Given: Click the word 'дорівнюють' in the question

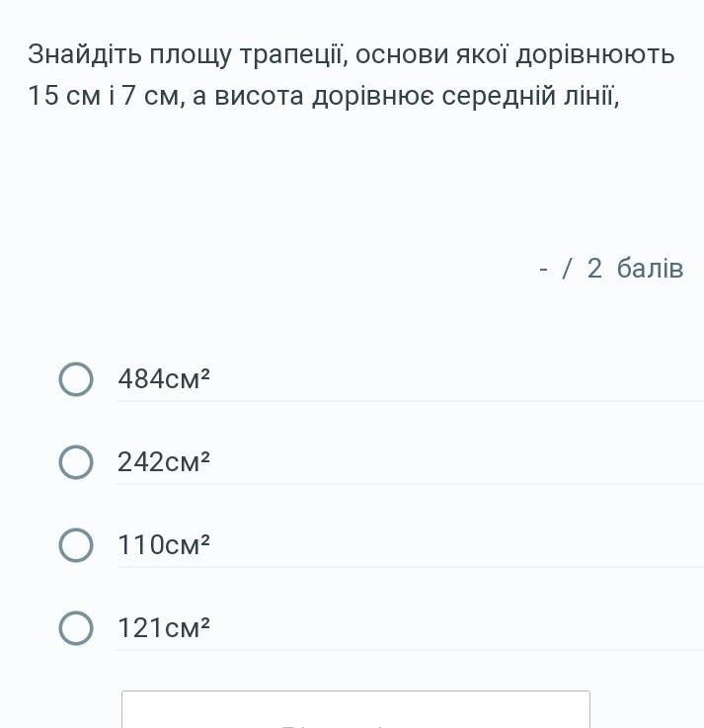Looking at the screenshot, I should pyautogui.click(x=595, y=55).
